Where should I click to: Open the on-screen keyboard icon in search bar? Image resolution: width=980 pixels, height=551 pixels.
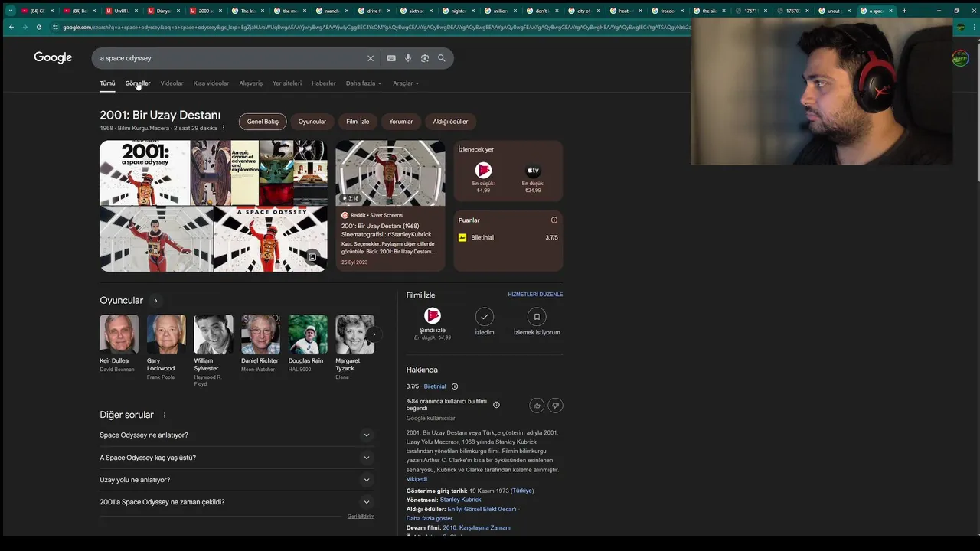[x=391, y=58]
